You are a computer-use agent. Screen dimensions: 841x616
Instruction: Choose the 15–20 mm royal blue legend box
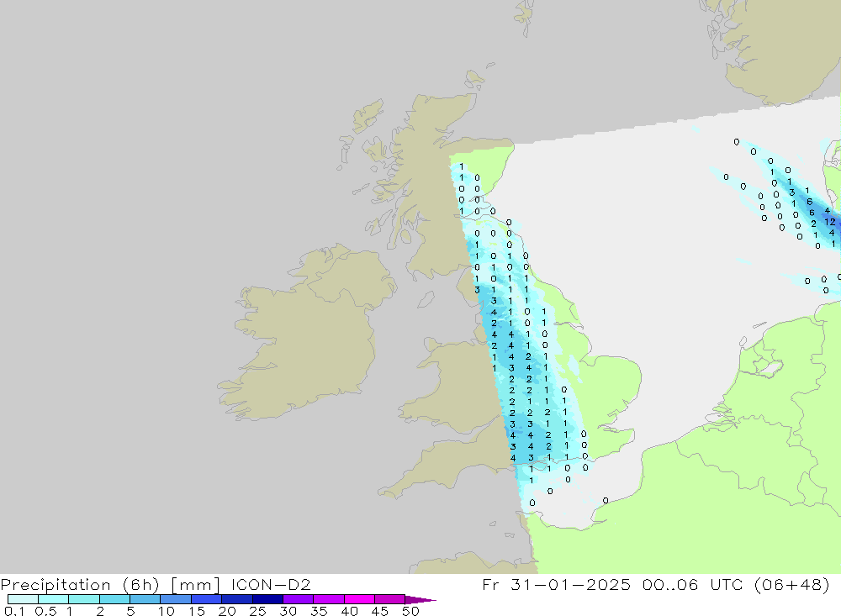click(x=207, y=599)
